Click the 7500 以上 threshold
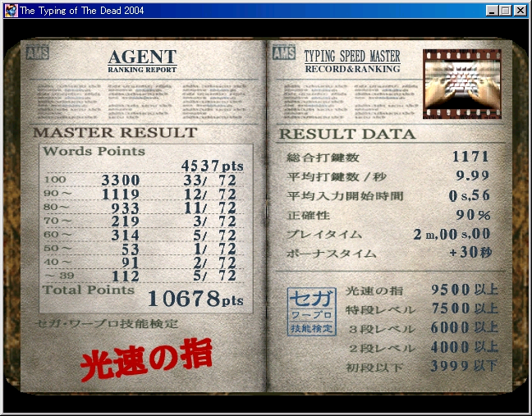The height and width of the screenshot is (416, 532). click(465, 309)
